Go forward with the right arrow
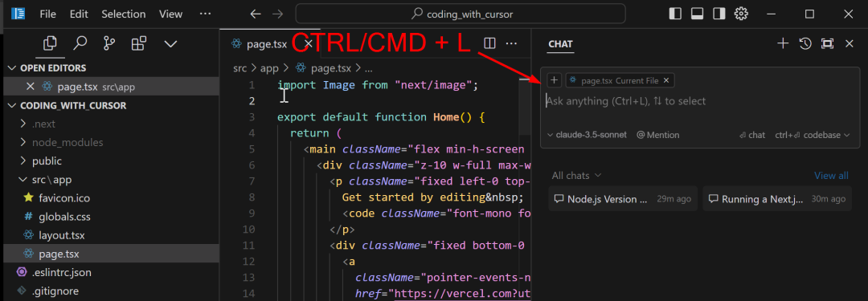868x301 pixels. click(x=278, y=14)
